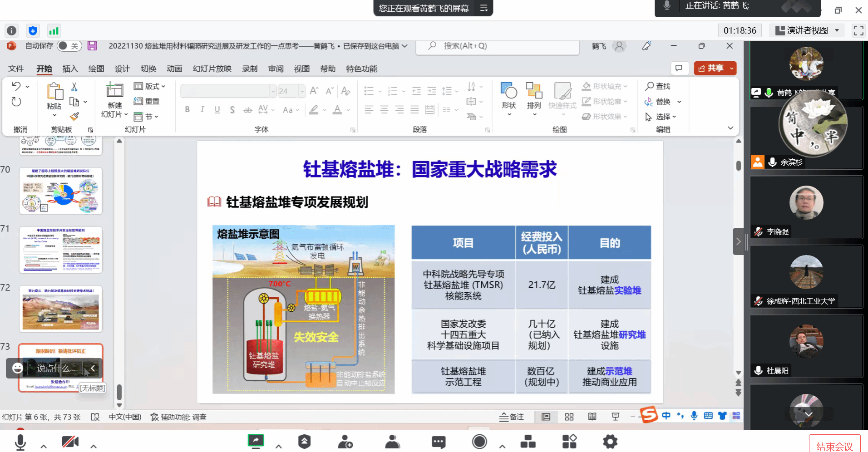Switch to slide sorter view icon
Image resolution: width=868 pixels, height=452 pixels.
pos(569,417)
